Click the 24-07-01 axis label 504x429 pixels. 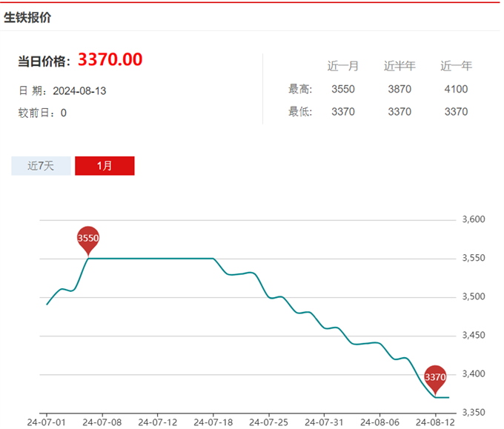[46, 422]
